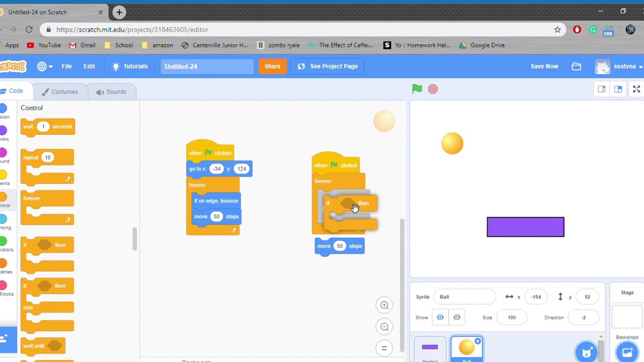Select the Looks category purple circle
Screen dimensions: 644x362
tap(3, 131)
